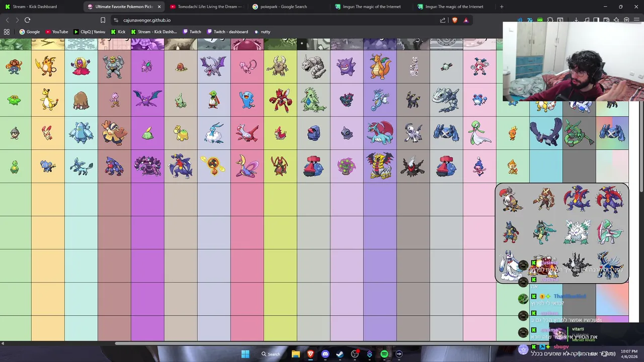Viewport: 644px width, 362px height.
Task: Open ClipQ | Yanivu bookmark
Action: click(x=90, y=32)
